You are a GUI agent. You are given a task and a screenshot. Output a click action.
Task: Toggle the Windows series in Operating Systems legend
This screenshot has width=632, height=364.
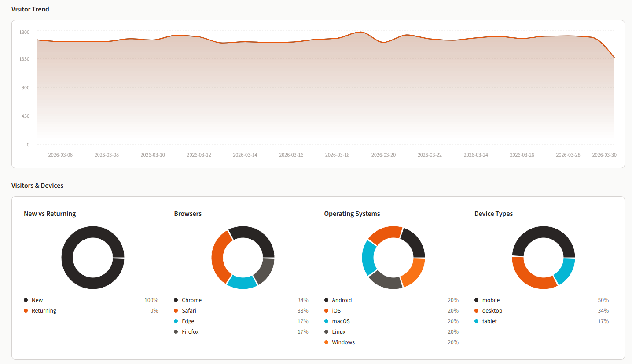[x=343, y=342]
